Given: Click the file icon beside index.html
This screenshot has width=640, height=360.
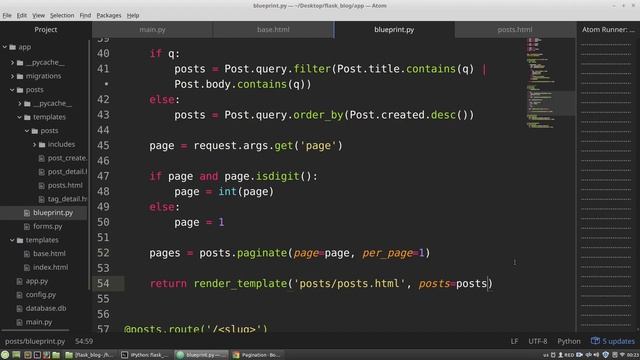Looking at the screenshot, I should coord(27,268).
